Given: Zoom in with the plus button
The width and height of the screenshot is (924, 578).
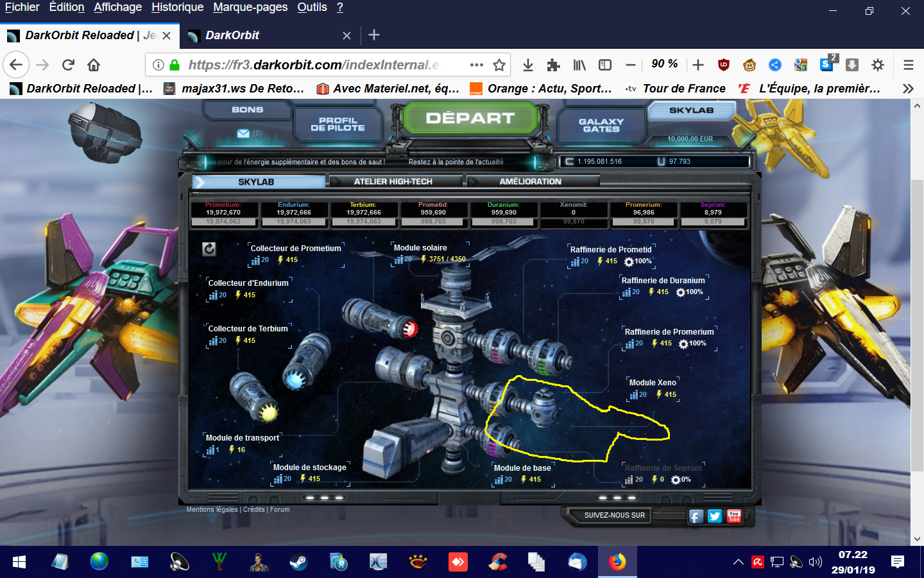Looking at the screenshot, I should pos(698,65).
